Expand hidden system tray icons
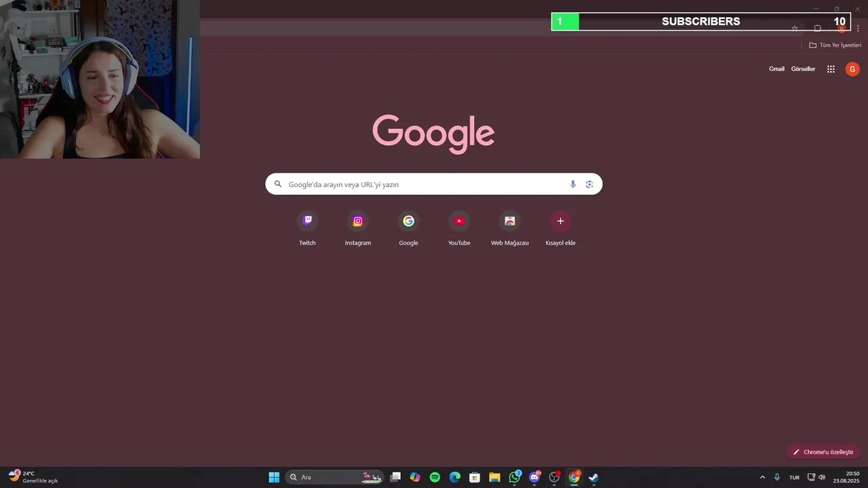 (762, 477)
